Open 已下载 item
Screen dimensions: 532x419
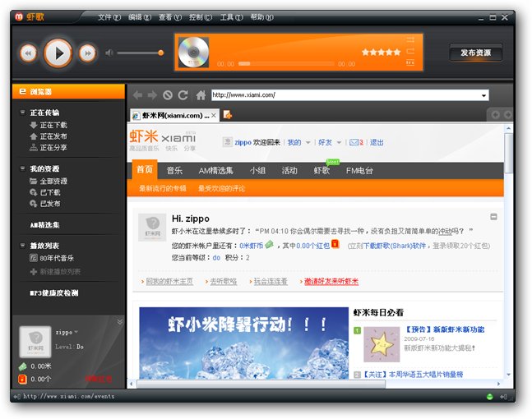point(45,192)
